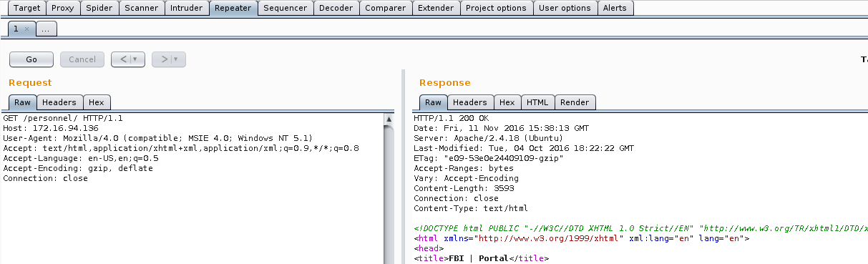Switch to the Scanner tab
868x264 pixels.
[x=141, y=9]
